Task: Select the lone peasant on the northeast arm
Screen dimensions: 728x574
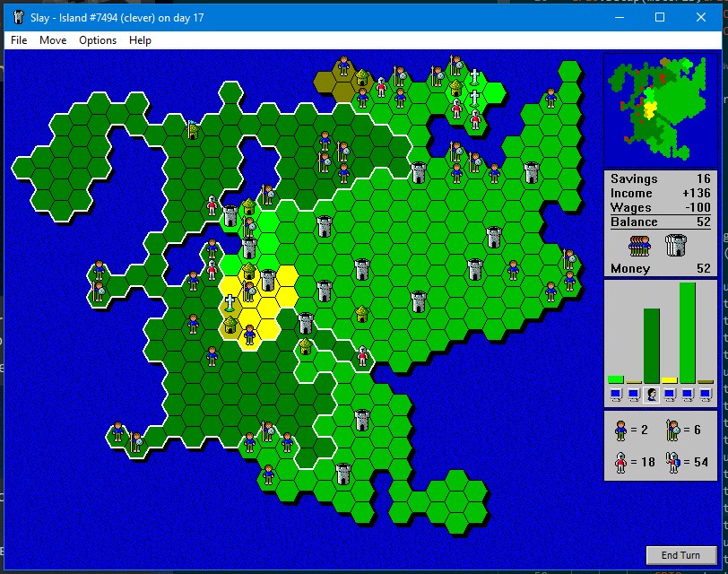Action: [x=550, y=98]
